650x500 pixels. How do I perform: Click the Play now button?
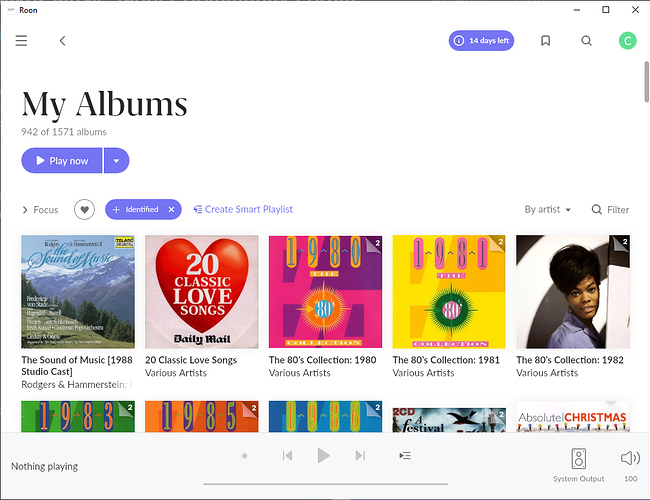(x=62, y=160)
